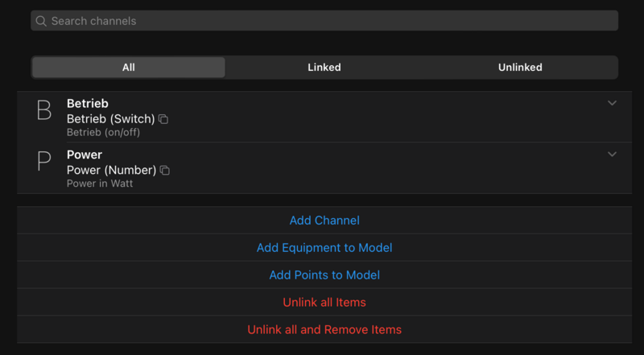Image resolution: width=644 pixels, height=355 pixels.
Task: Choose Add Points to Model
Action: click(324, 275)
